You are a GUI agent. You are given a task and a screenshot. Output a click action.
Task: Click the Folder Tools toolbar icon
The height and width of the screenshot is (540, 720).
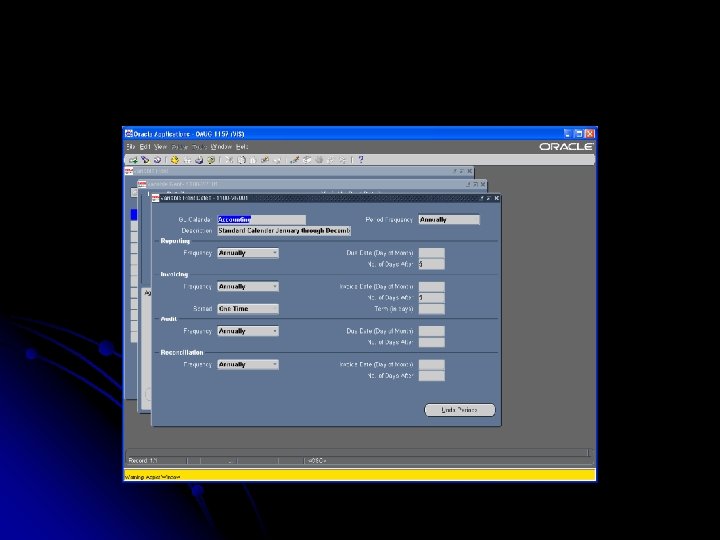[x=343, y=160]
